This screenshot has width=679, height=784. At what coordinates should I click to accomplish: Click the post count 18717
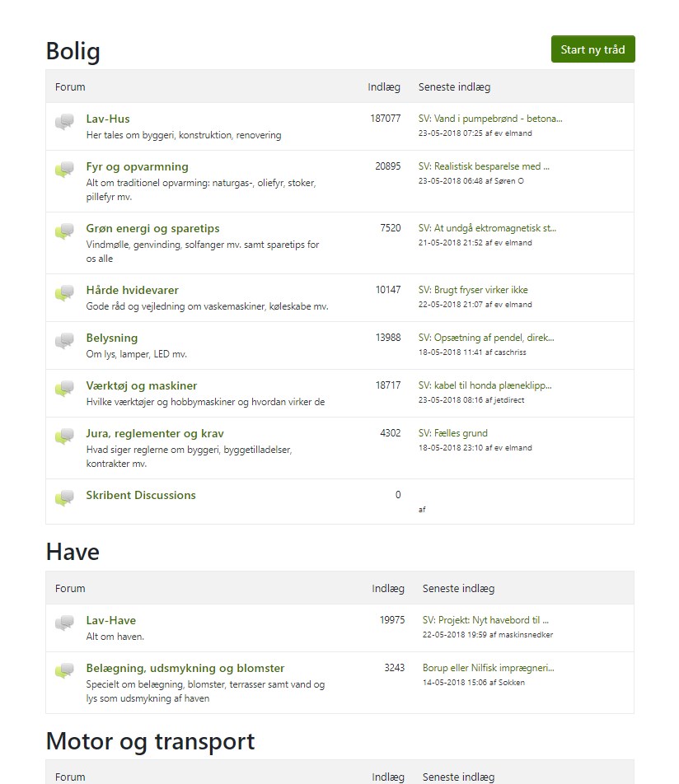(388, 385)
